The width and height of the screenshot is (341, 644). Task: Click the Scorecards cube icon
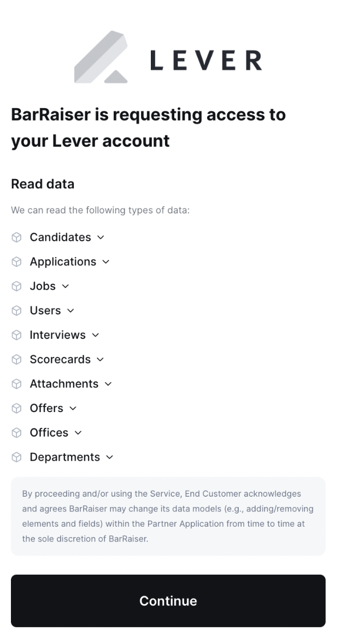[15, 359]
